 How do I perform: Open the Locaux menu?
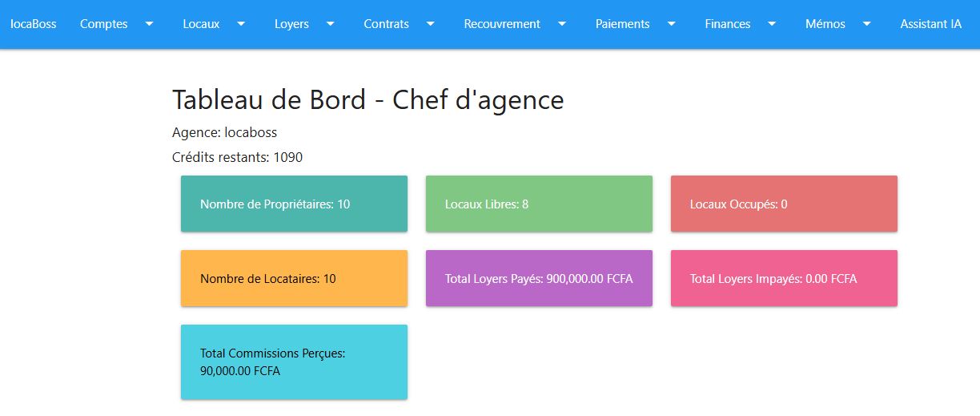tap(201, 24)
